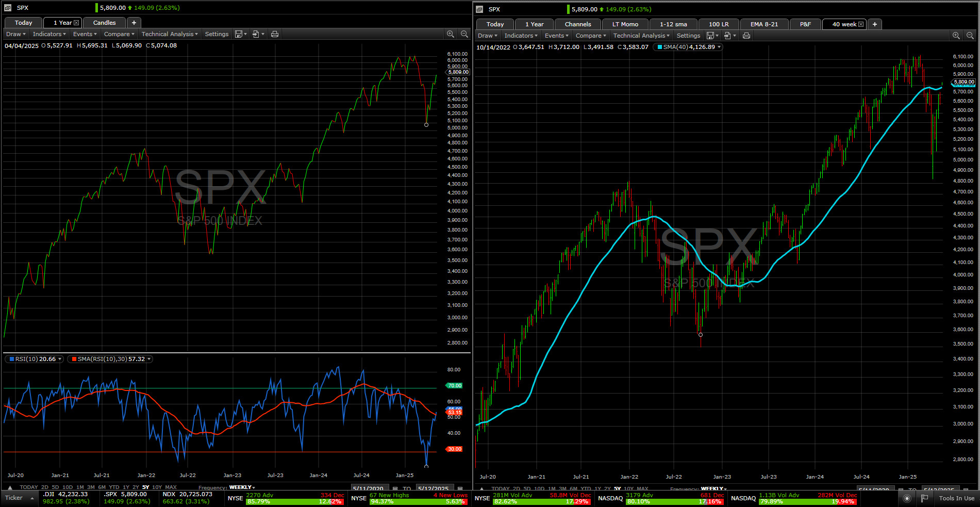Select the 10Y range in the left chart

(157, 487)
